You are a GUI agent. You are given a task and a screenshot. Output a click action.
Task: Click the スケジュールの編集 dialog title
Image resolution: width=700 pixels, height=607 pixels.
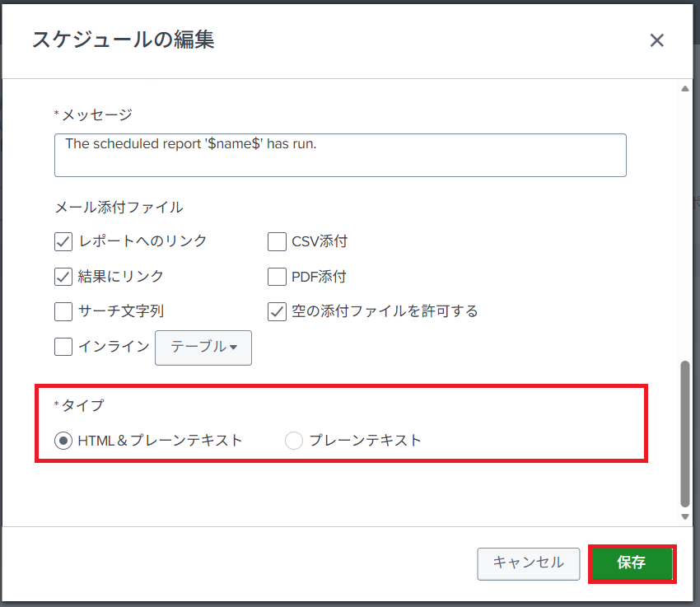[124, 40]
